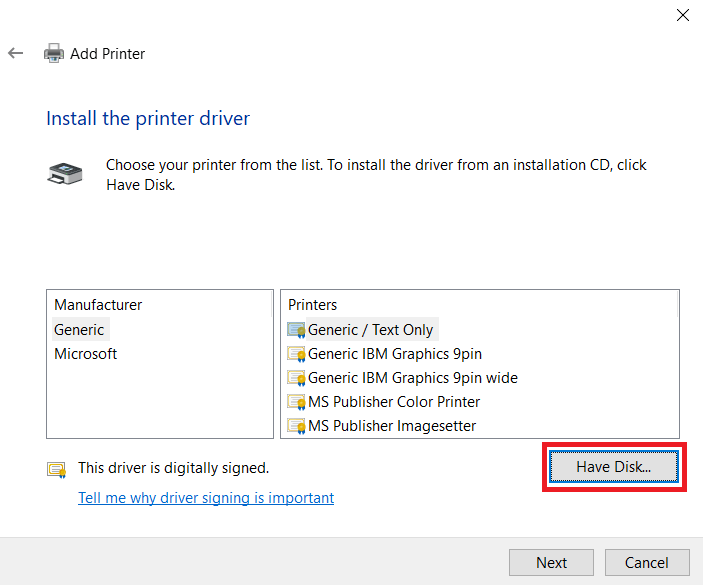Click the Have Disk... button
This screenshot has height=585, width=703.
[x=614, y=467]
